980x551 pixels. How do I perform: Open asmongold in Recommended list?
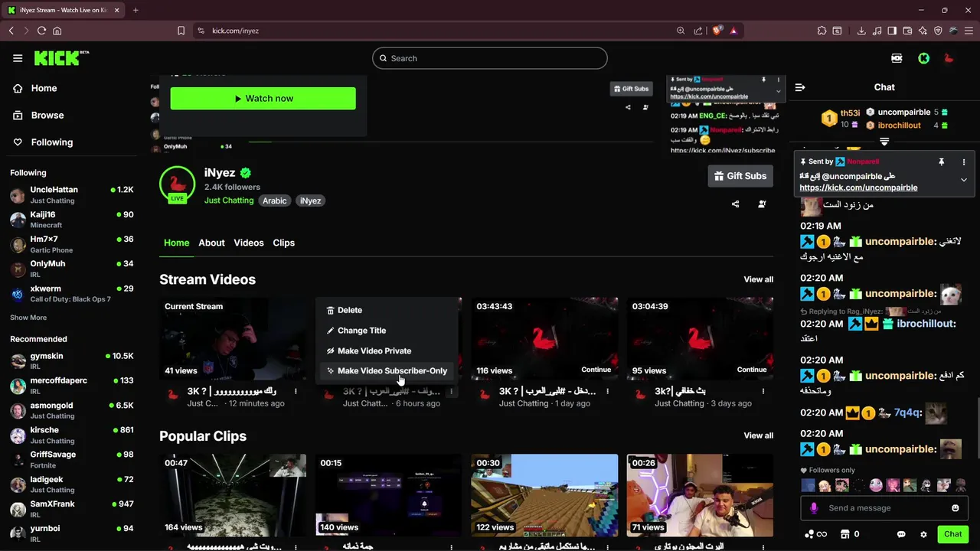pos(72,410)
